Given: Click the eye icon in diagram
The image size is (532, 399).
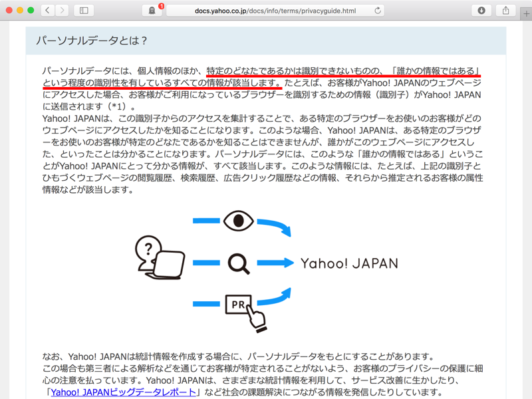Looking at the screenshot, I should 239,221.
